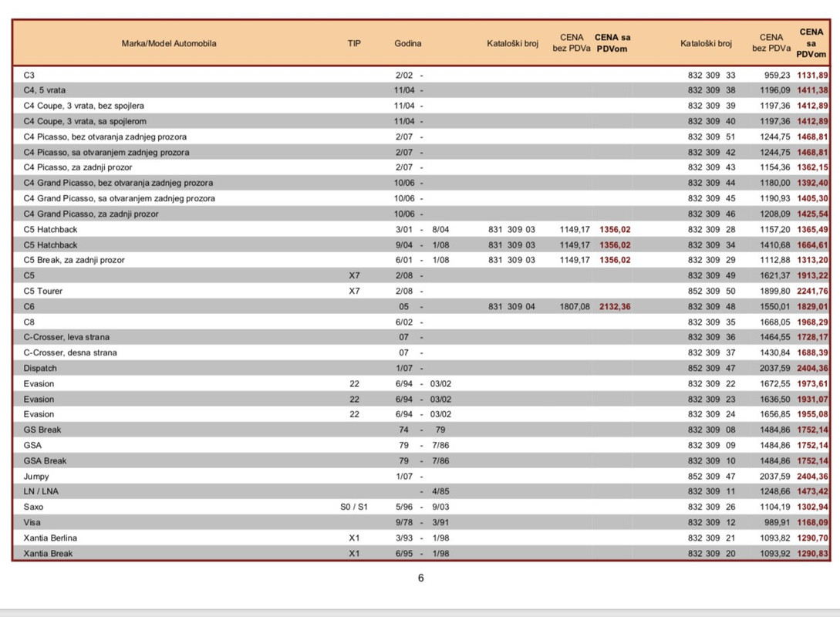This screenshot has width=840, height=617.
Task: Select the 'C3' model row label
Action: click(29, 75)
